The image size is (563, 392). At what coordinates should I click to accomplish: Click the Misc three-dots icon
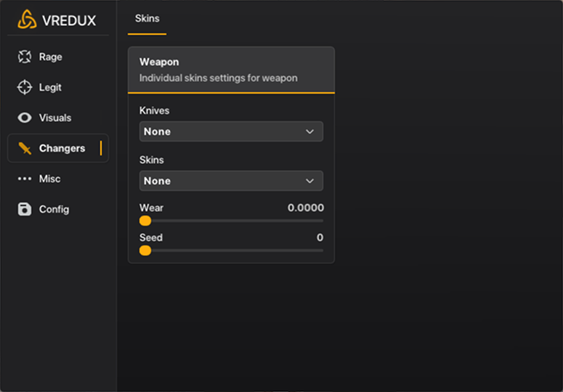pyautogui.click(x=25, y=179)
